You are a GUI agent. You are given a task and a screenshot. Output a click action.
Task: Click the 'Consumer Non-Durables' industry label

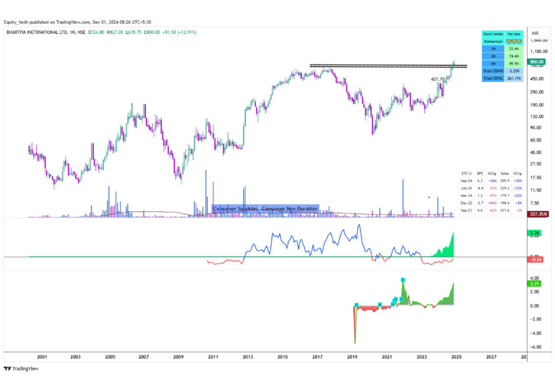tap(290, 209)
